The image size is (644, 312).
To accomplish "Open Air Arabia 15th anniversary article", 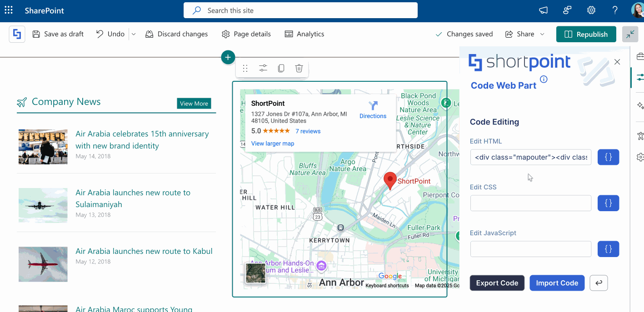I will [142, 140].
